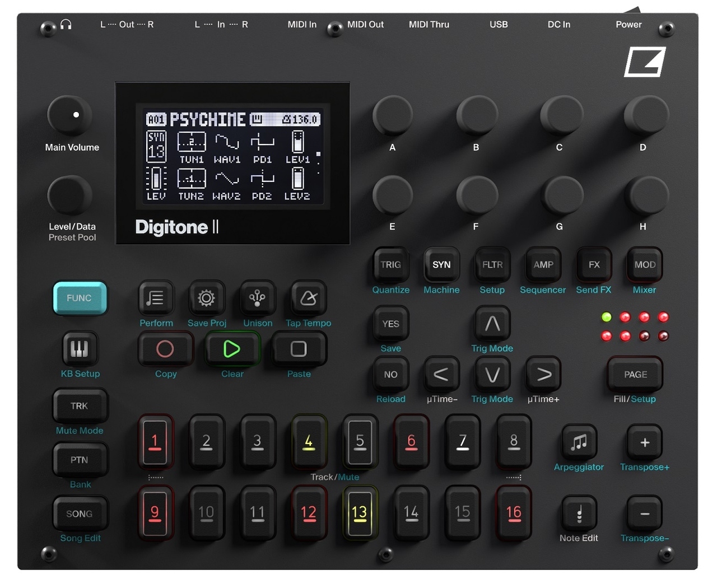Toggle red-lit trig key 12

click(x=309, y=513)
